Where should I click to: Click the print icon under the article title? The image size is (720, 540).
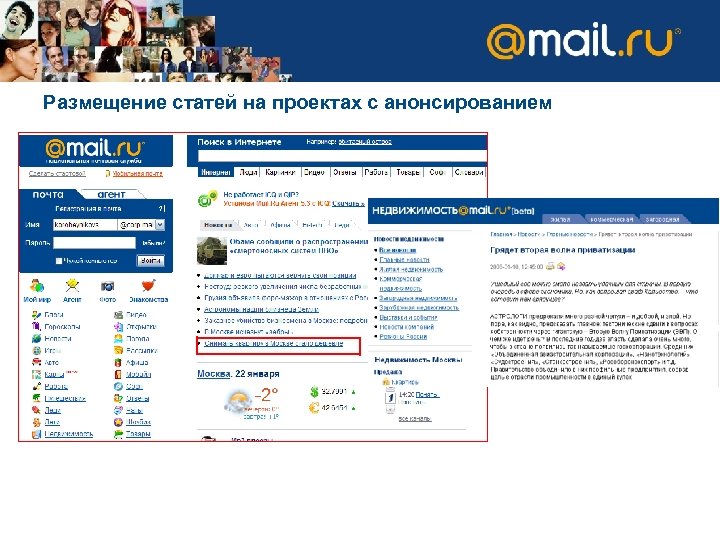click(550, 266)
